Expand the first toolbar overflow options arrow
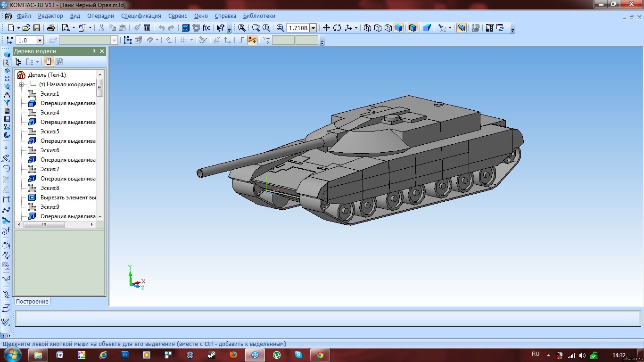The width and height of the screenshot is (644, 362). (229, 30)
